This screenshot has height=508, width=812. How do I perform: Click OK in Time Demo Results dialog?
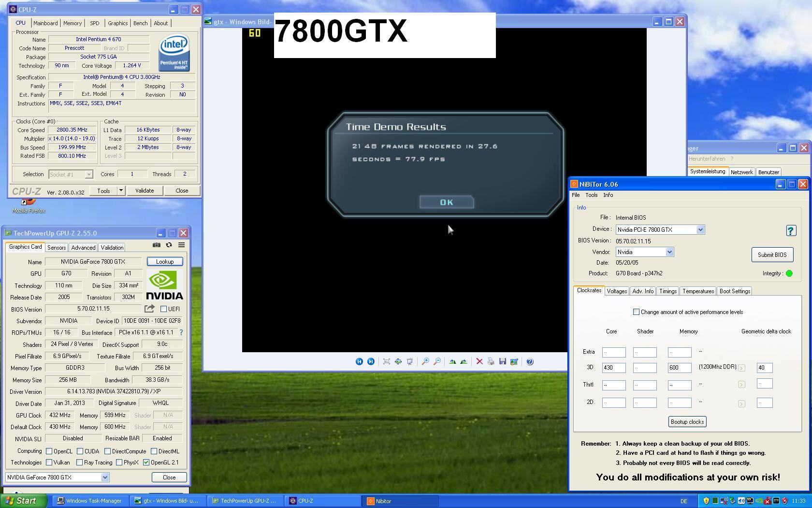tap(447, 202)
